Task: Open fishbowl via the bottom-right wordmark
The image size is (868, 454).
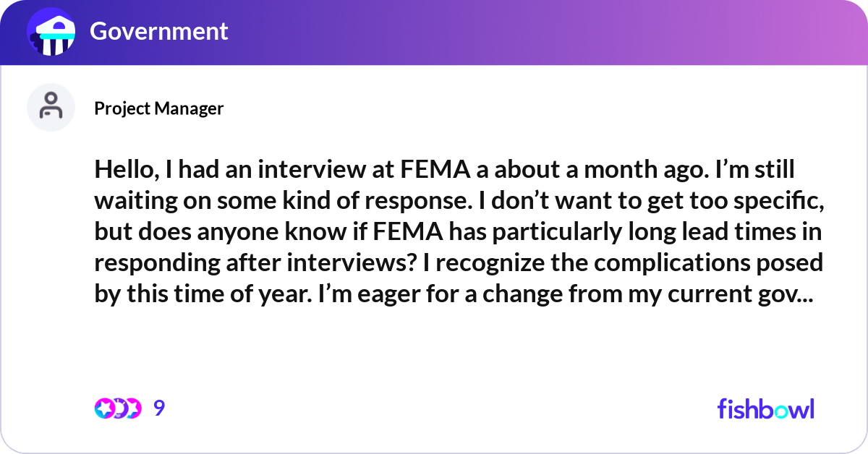Action: click(765, 409)
